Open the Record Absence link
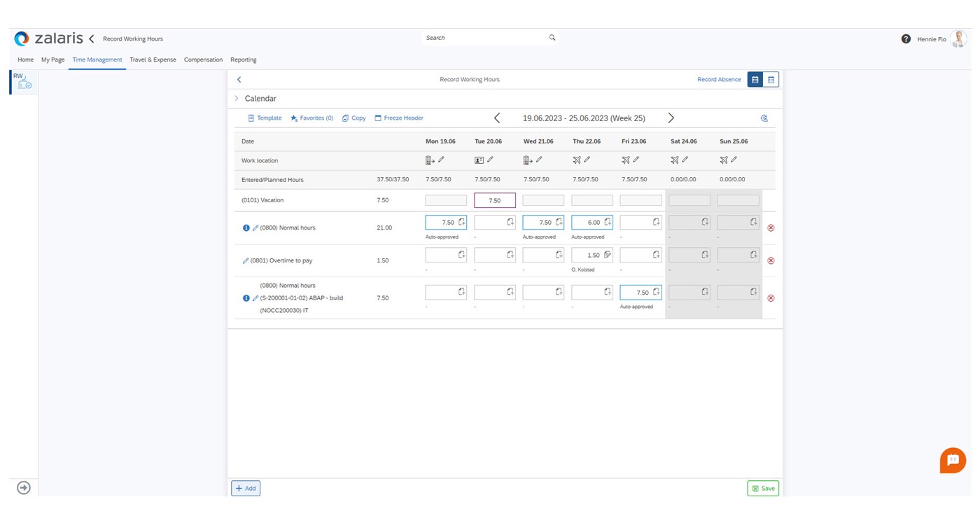 coord(719,79)
